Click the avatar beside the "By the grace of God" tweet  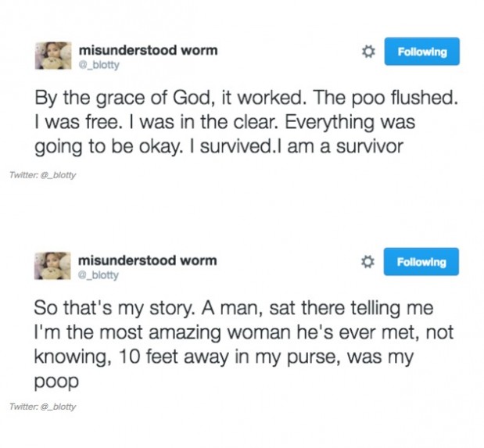tap(53, 56)
